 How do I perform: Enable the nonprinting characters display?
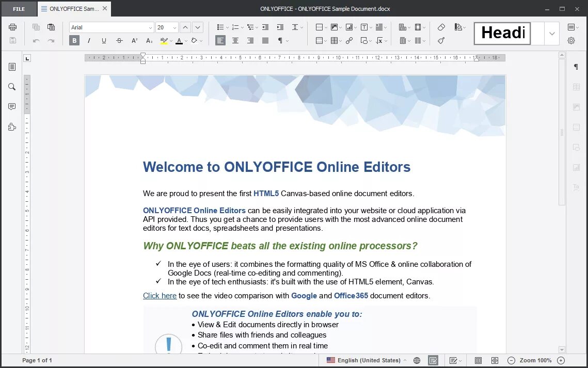tap(280, 40)
